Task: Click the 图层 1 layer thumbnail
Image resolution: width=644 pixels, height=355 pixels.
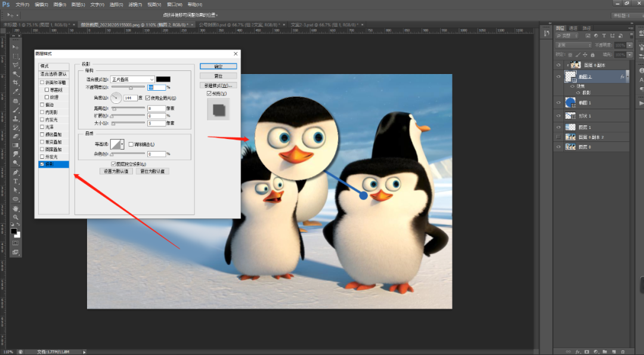Action: click(570, 127)
